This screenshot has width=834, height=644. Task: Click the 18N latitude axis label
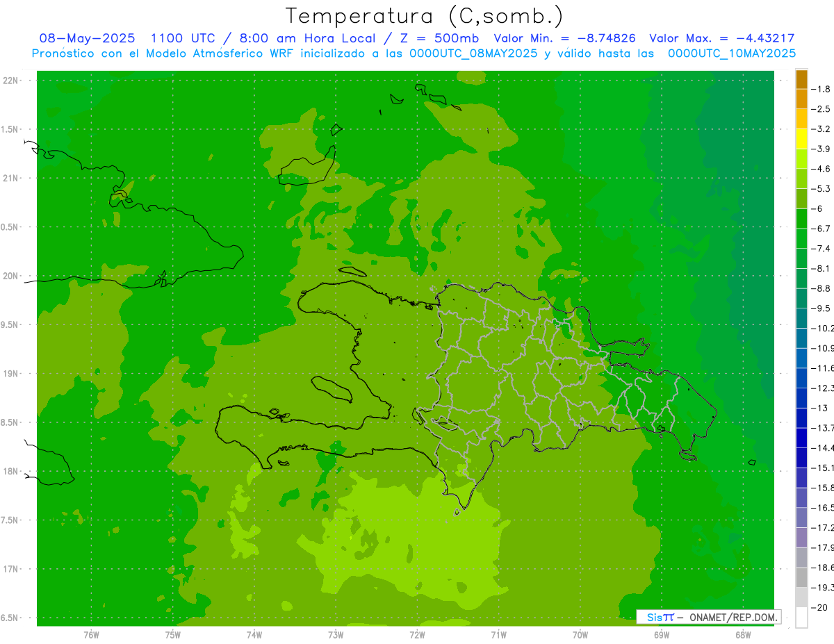[x=10, y=471]
